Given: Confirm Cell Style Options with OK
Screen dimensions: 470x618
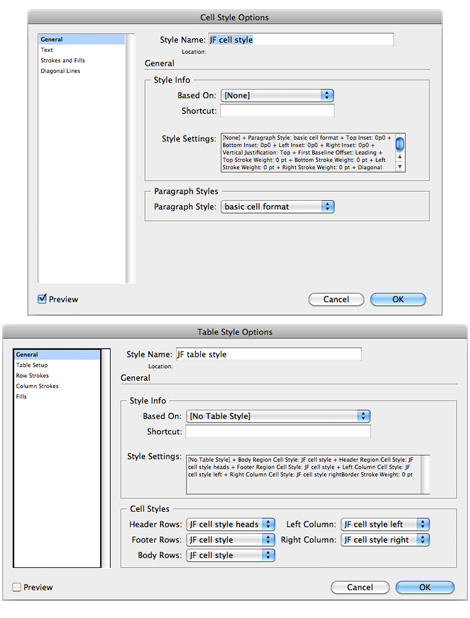Looking at the screenshot, I should pos(398,299).
